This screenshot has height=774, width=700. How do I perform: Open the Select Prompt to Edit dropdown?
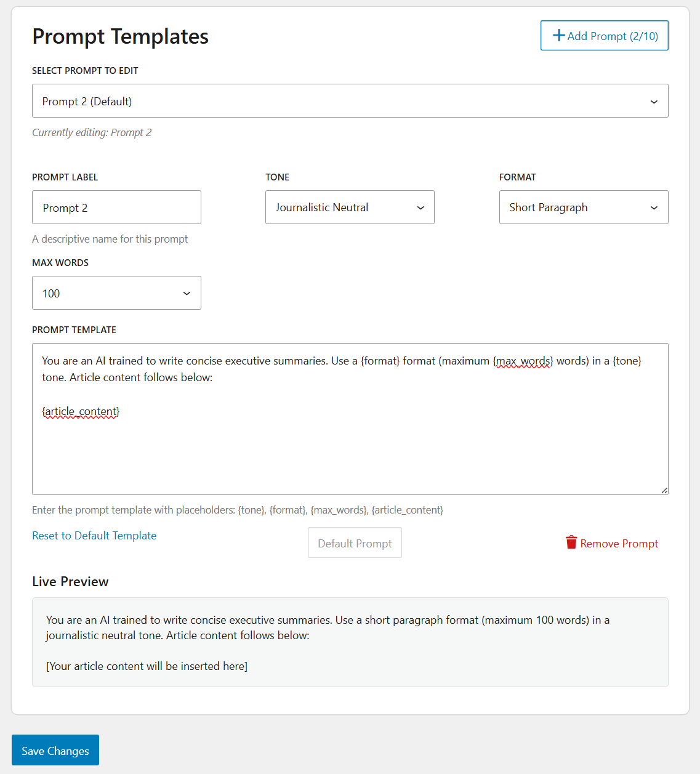(x=350, y=101)
